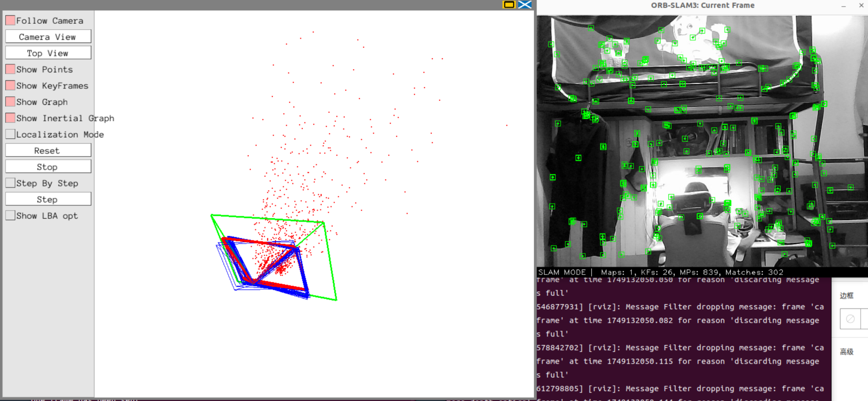
Task: Open the 高级 section
Action: click(846, 352)
